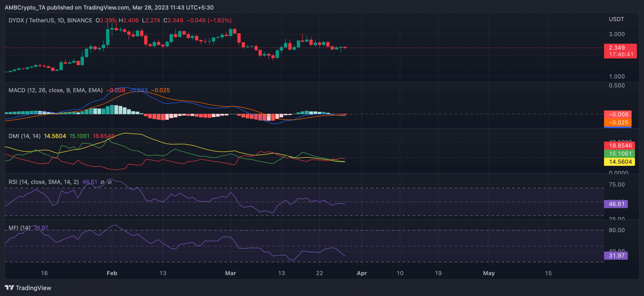Image resolution: width=644 pixels, height=296 pixels.
Task: Click the orange -0.025 MACD signal tag
Action: 618,123
